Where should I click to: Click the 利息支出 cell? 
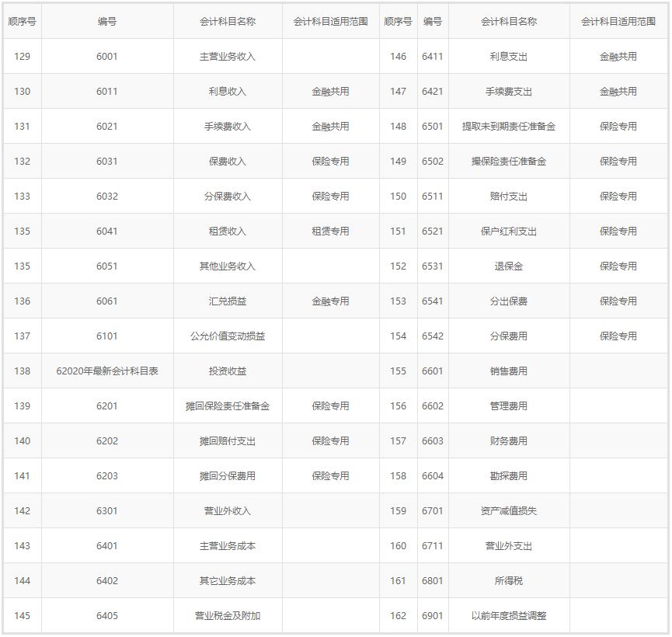point(509,56)
